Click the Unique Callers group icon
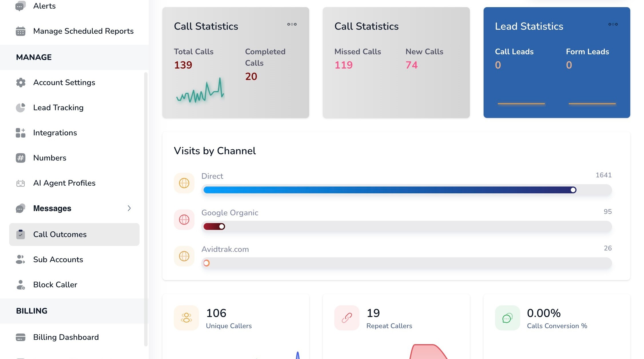 tap(186, 318)
